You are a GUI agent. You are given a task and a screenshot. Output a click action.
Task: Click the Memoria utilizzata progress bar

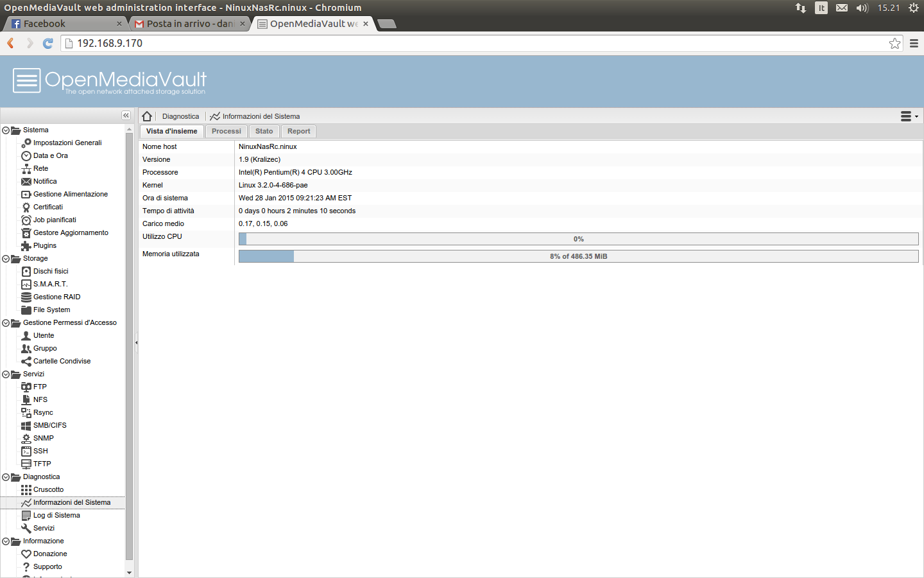tap(578, 256)
